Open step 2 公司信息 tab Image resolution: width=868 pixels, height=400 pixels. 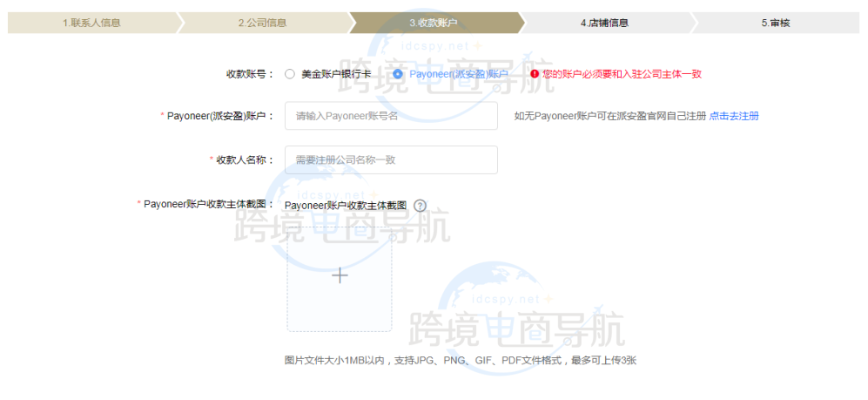[262, 24]
